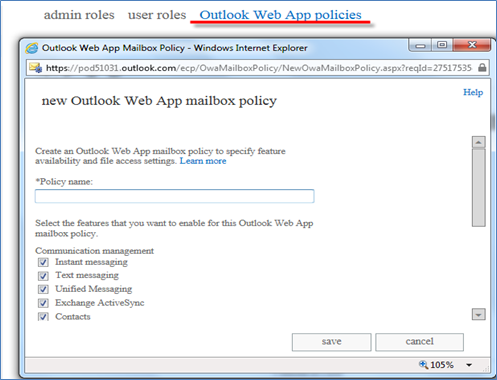Viewport: 497px width, 380px height.
Task: Maximize the Internet Explorer window
Action: coord(442,45)
